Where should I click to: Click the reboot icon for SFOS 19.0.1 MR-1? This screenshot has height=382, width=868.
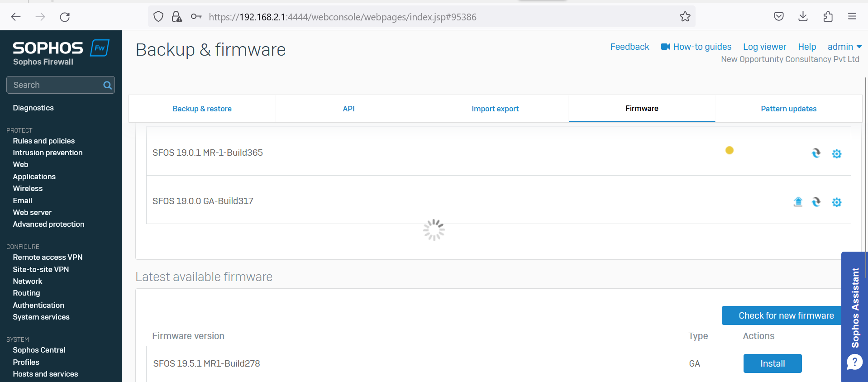(x=816, y=153)
